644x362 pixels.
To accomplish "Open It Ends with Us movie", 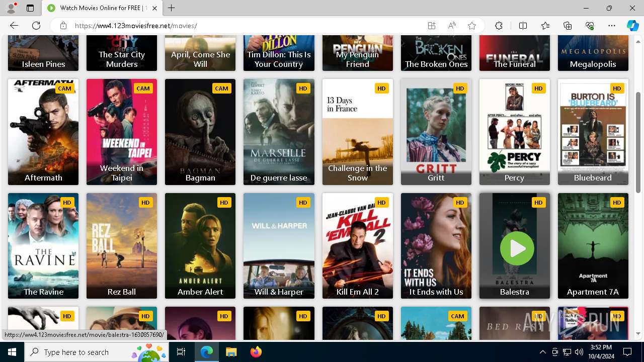I will tap(436, 246).
